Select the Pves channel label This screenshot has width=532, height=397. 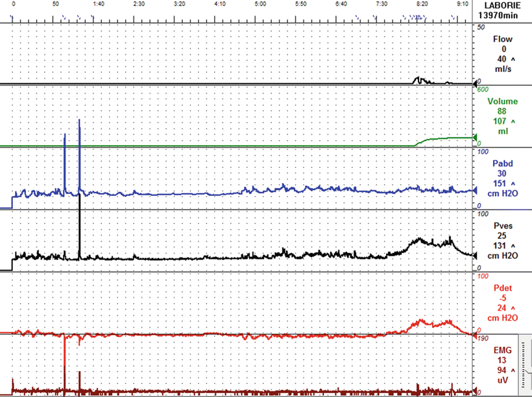coord(503,226)
